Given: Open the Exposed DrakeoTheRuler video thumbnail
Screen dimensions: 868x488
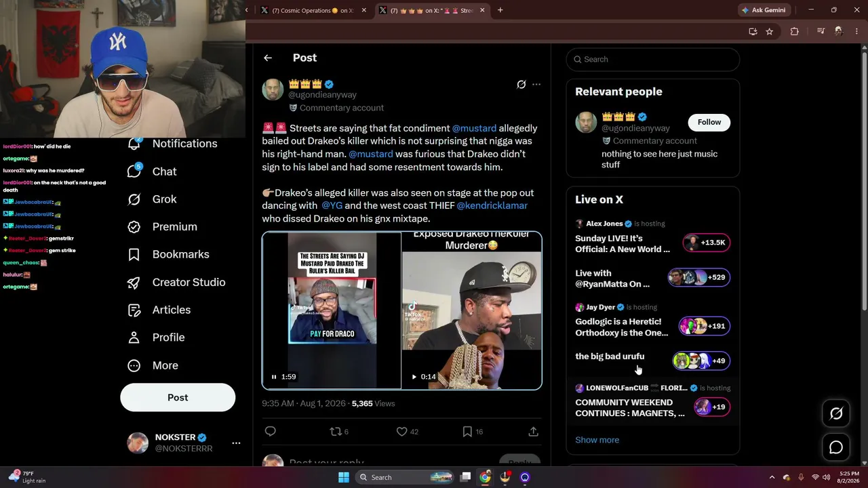Looking at the screenshot, I should [472, 310].
